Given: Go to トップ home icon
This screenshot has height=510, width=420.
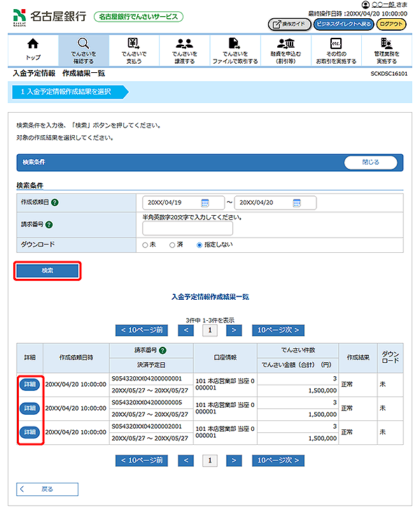Looking at the screenshot, I should (33, 50).
